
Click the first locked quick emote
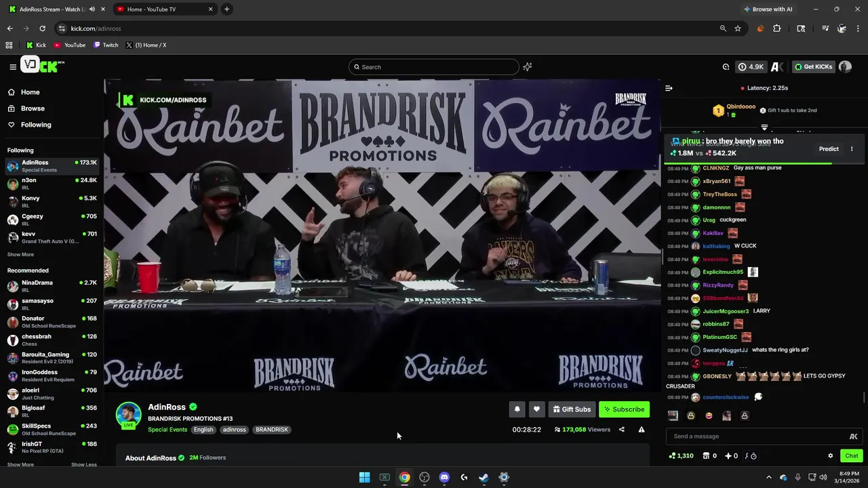point(690,416)
